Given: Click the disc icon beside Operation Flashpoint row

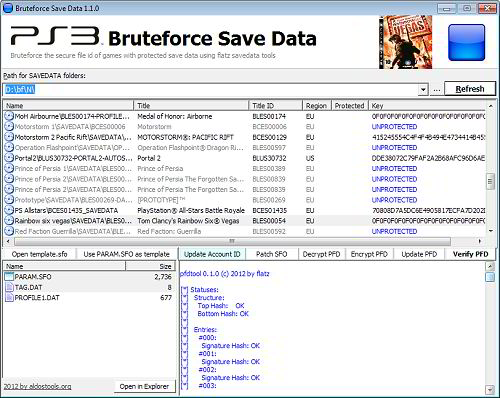Looking at the screenshot, I should [9, 148].
